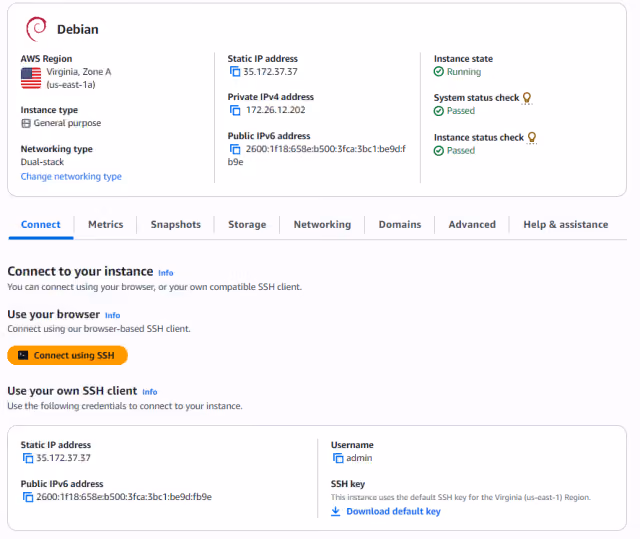The image size is (640, 539).
Task: Click the Running instance state text
Action: [x=464, y=72]
